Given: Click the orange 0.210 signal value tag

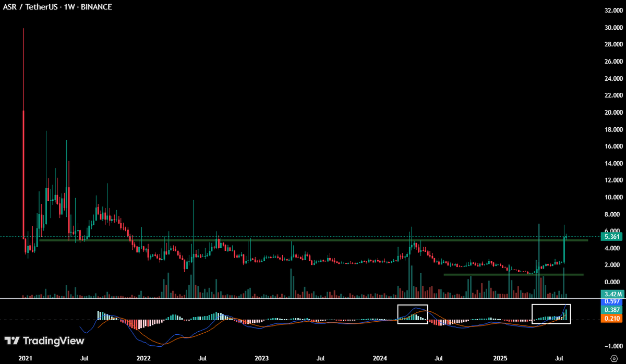Looking at the screenshot, I should point(610,318).
